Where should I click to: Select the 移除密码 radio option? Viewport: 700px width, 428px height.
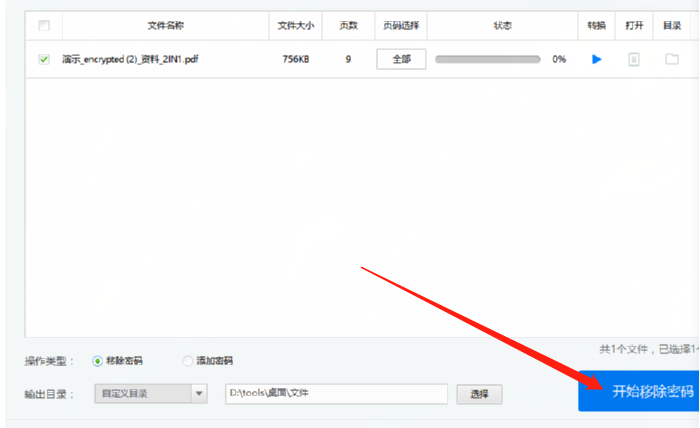pyautogui.click(x=97, y=361)
